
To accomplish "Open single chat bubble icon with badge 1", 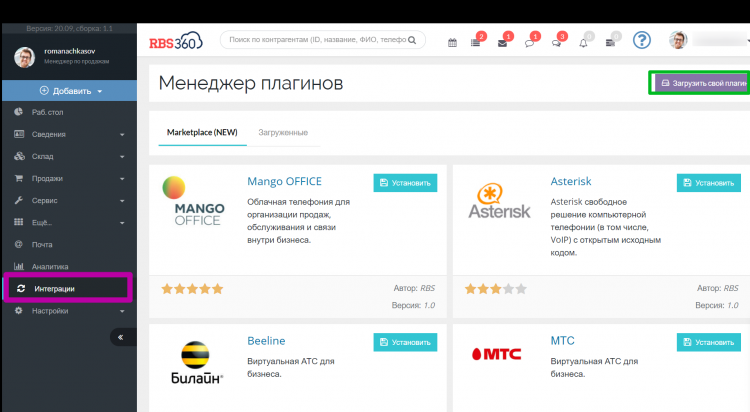I will pos(529,43).
